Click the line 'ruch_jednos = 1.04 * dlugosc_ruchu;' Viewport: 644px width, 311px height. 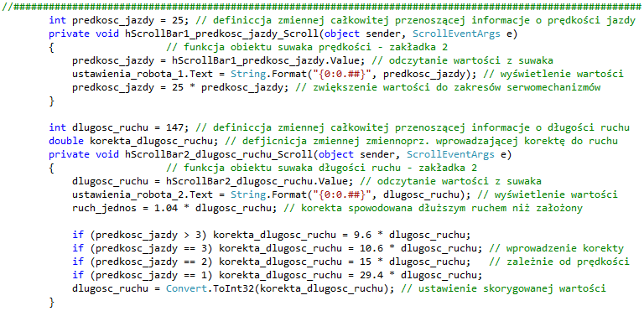click(x=175, y=208)
